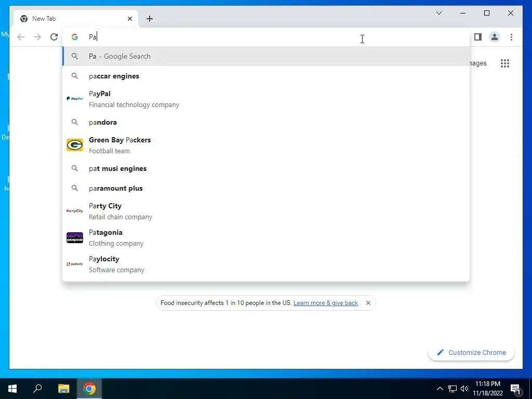Pick the Party City suggestion

266,211
